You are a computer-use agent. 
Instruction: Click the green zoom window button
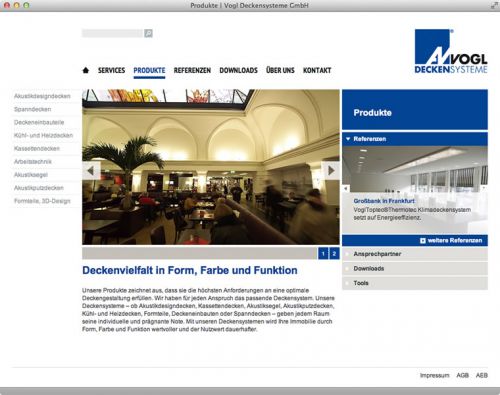27,5
